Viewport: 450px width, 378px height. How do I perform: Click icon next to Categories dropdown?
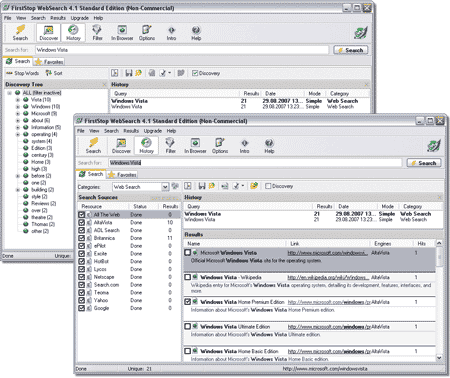[x=175, y=186]
